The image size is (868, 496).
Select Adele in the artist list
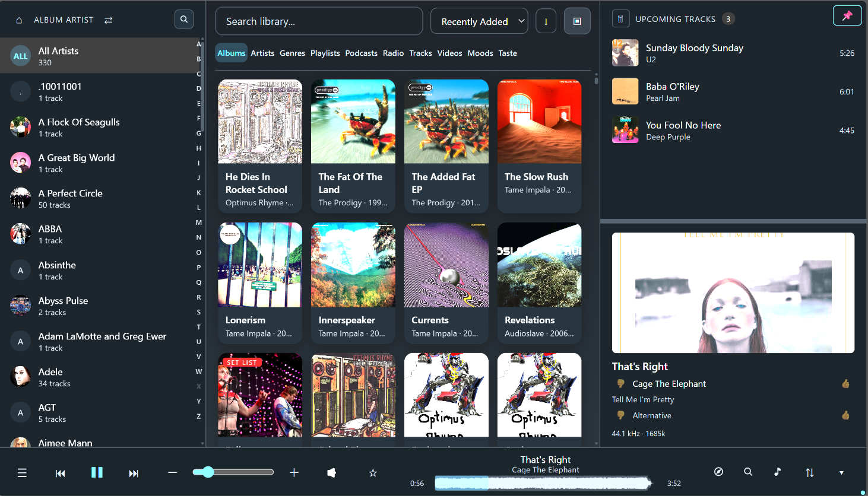tap(99, 377)
